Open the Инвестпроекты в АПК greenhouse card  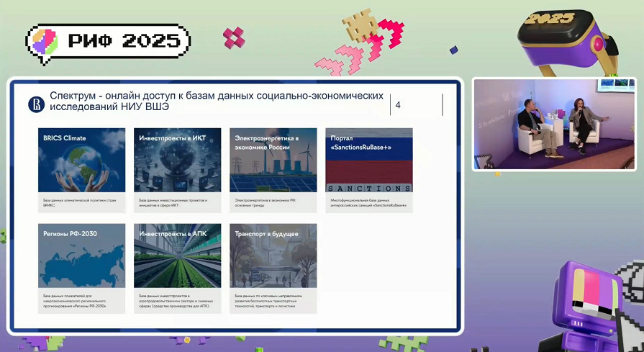click(177, 256)
